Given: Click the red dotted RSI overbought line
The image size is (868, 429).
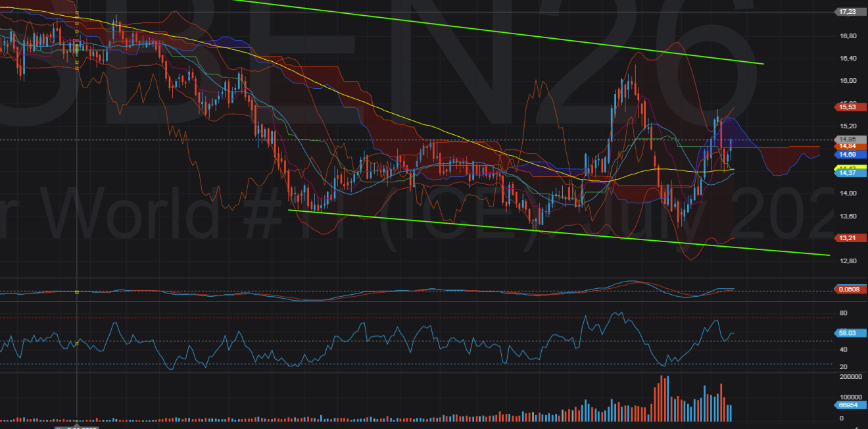Looking at the screenshot, I should click(x=414, y=318).
